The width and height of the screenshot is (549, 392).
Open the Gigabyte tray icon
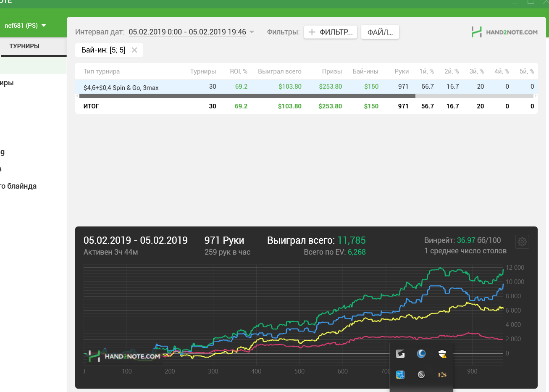click(x=400, y=354)
